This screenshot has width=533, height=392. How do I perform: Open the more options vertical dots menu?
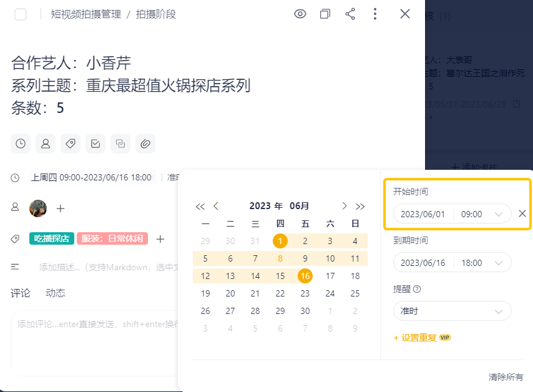tap(374, 14)
